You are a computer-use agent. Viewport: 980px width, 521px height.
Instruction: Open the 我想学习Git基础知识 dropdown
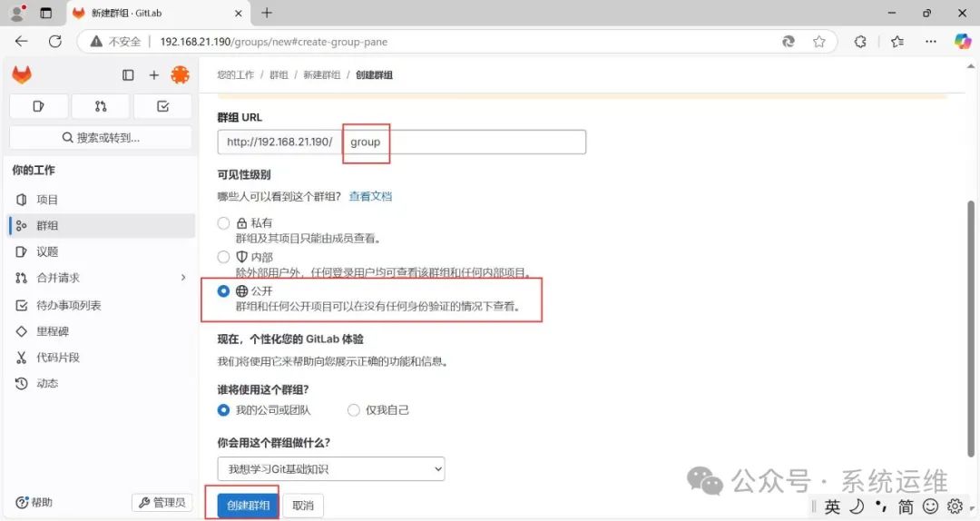click(x=331, y=468)
